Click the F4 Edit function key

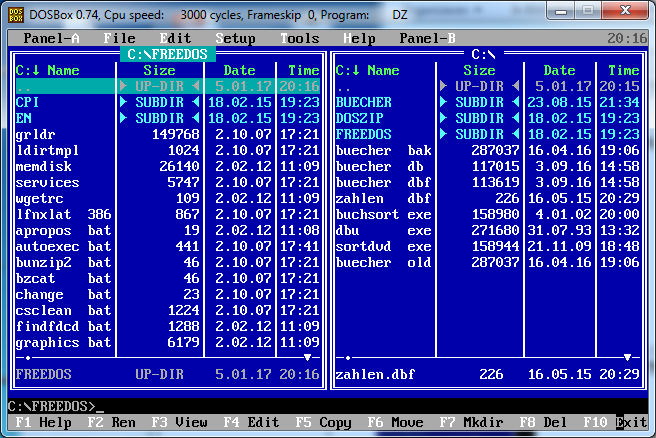click(x=251, y=422)
